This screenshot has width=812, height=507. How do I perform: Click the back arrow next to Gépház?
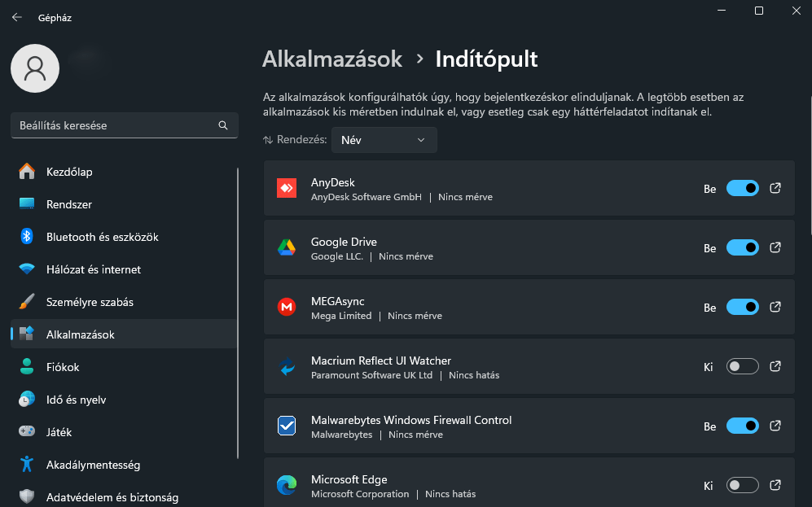click(x=16, y=18)
